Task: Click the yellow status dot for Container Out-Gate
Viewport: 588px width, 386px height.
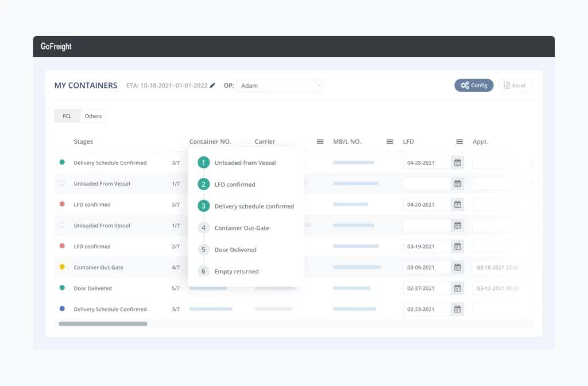Action: [x=62, y=267]
